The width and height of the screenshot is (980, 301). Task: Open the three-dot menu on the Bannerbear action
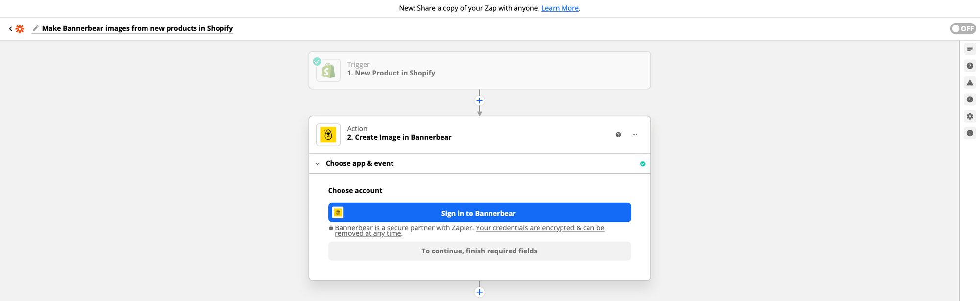[635, 135]
